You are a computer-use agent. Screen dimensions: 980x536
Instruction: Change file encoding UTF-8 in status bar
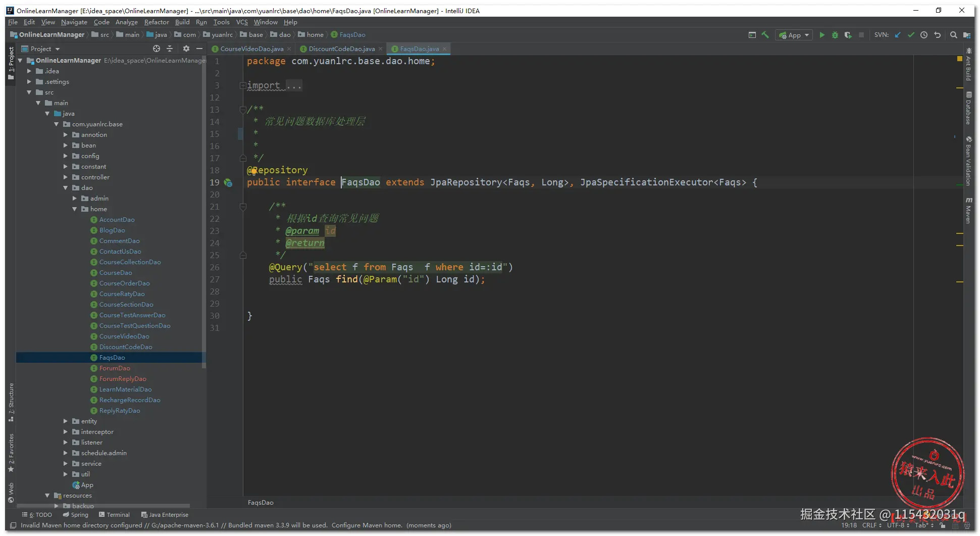point(898,525)
